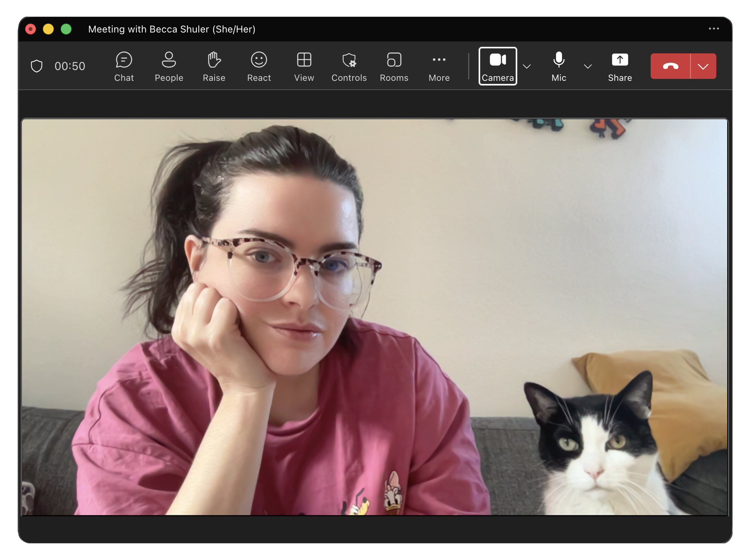Open the React emoji options

point(259,67)
